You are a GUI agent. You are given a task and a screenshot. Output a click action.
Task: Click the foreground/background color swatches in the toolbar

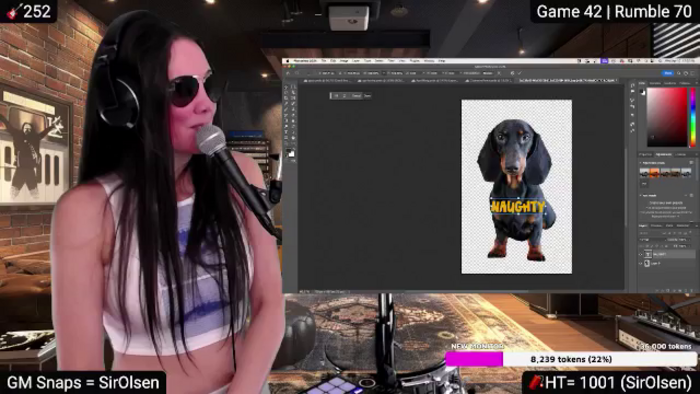291,153
